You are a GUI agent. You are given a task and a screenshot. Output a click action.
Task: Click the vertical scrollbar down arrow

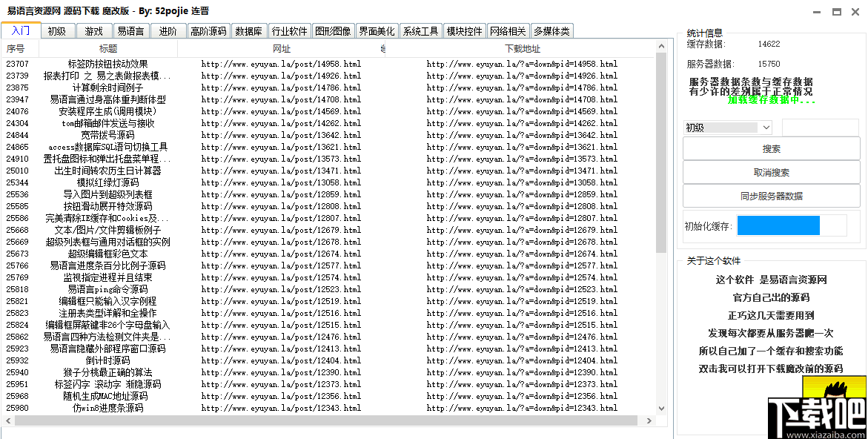pyautogui.click(x=661, y=408)
